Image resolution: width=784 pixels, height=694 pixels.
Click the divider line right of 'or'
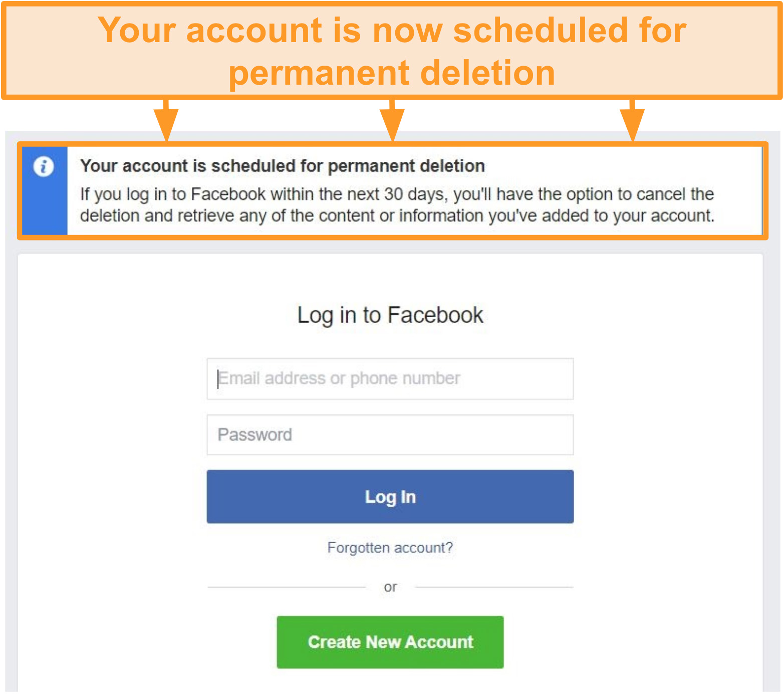(x=494, y=587)
